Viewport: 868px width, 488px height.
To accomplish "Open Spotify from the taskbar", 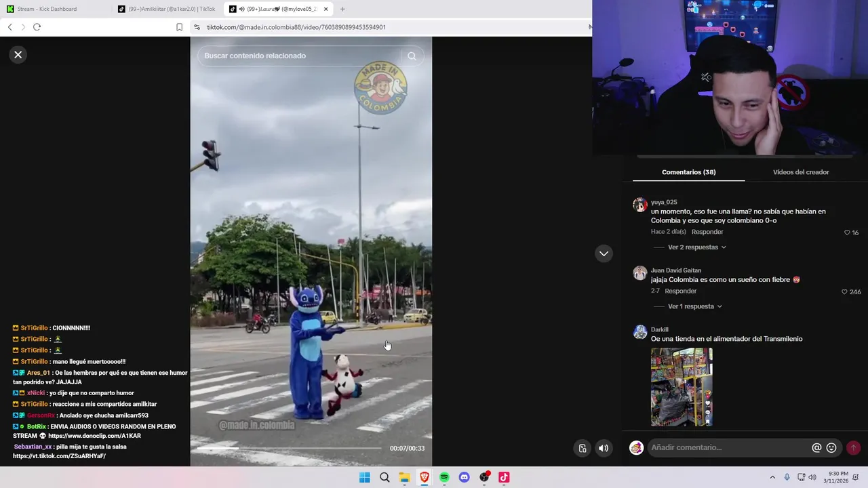I will click(x=444, y=477).
